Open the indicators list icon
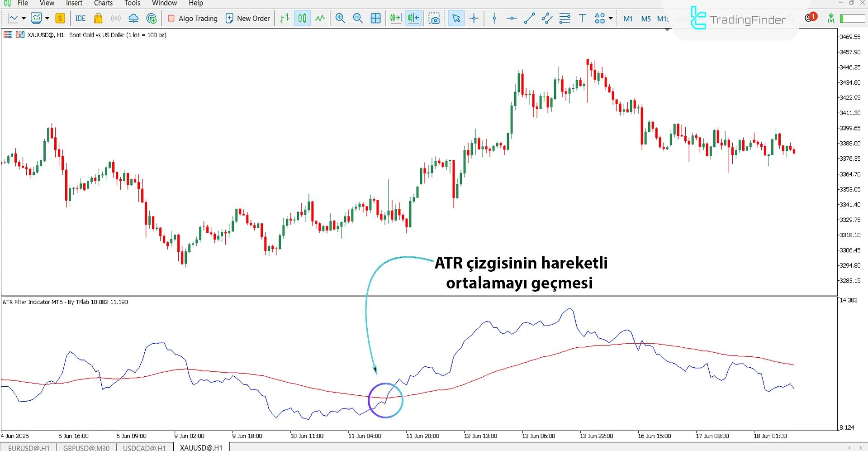 tap(36, 19)
